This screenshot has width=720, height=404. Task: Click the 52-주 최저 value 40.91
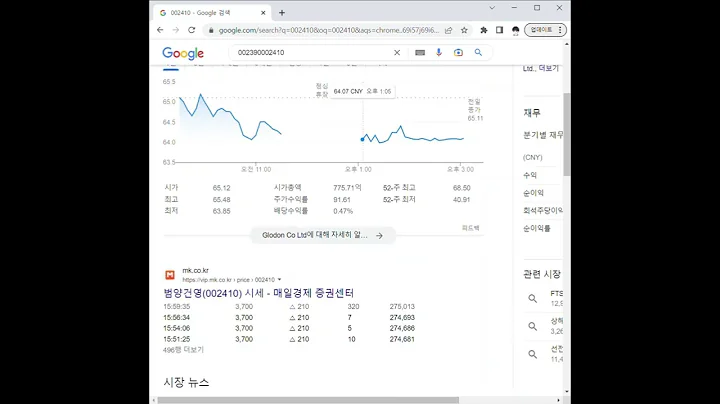[461, 200]
